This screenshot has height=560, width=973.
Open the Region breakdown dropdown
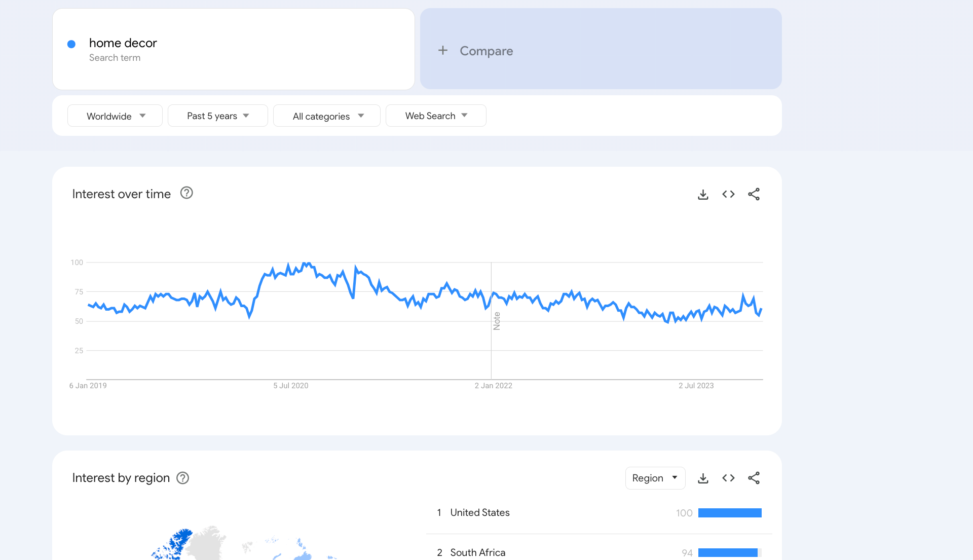tap(655, 478)
